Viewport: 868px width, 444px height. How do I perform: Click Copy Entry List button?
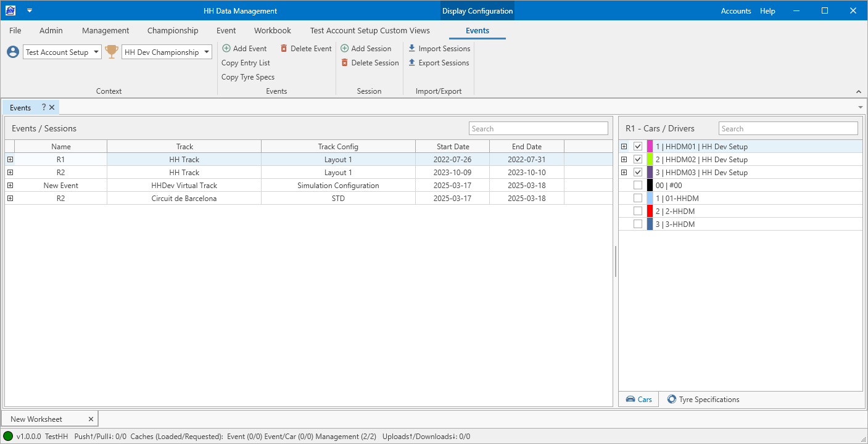point(246,63)
